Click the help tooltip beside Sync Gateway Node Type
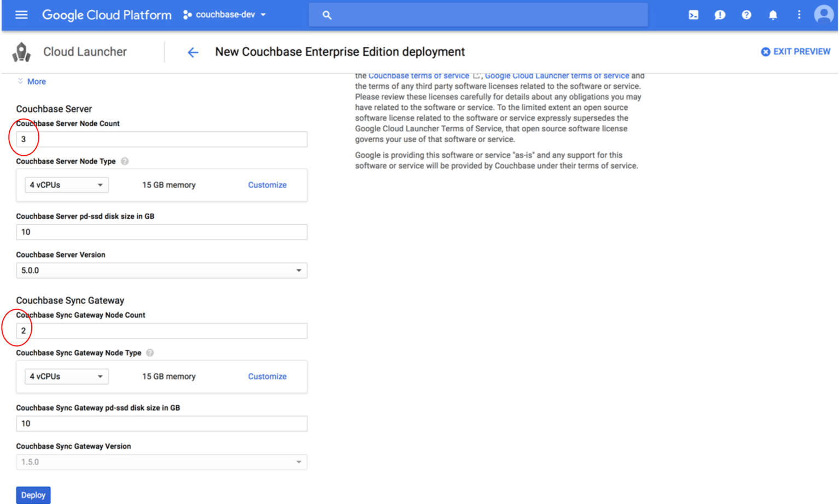Image resolution: width=840 pixels, height=504 pixels. tap(149, 353)
